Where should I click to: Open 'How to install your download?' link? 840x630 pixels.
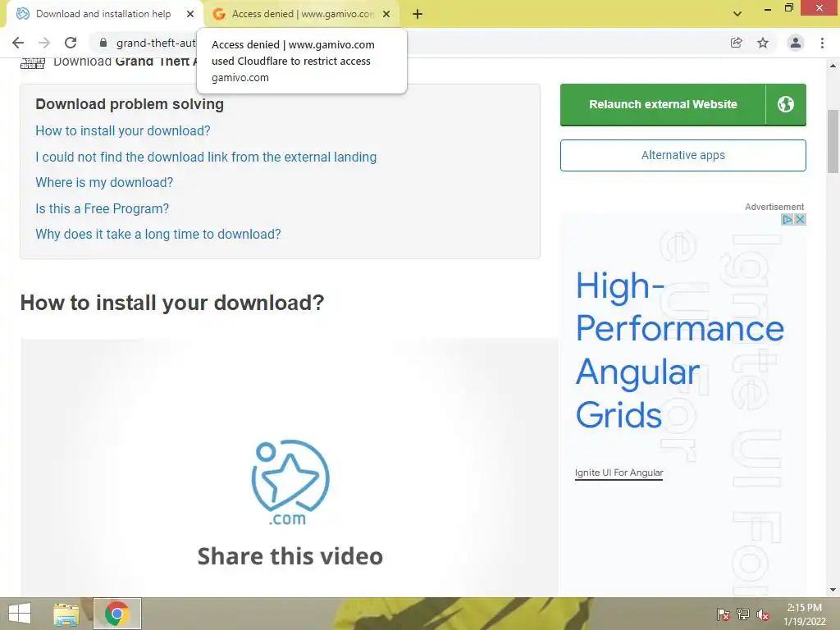click(123, 130)
